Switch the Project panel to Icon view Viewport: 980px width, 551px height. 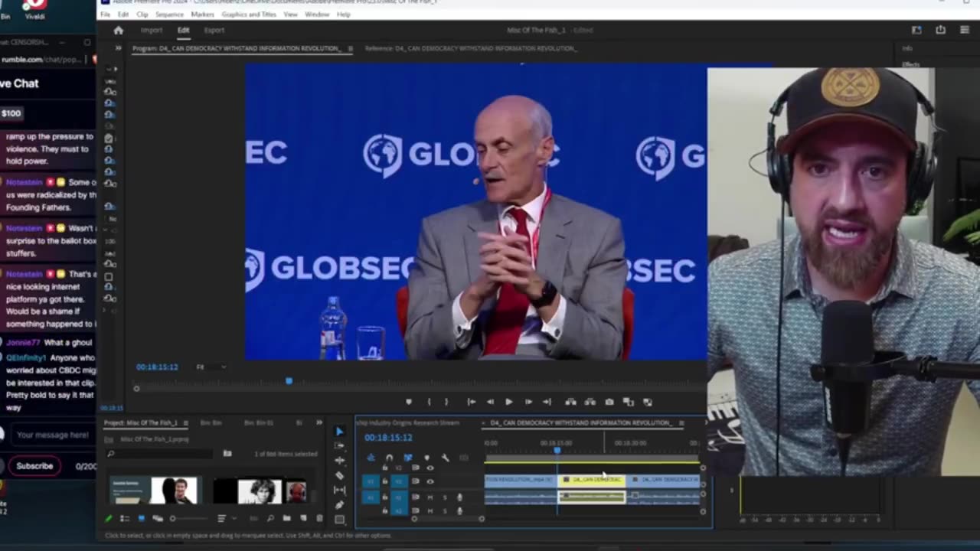(x=142, y=518)
